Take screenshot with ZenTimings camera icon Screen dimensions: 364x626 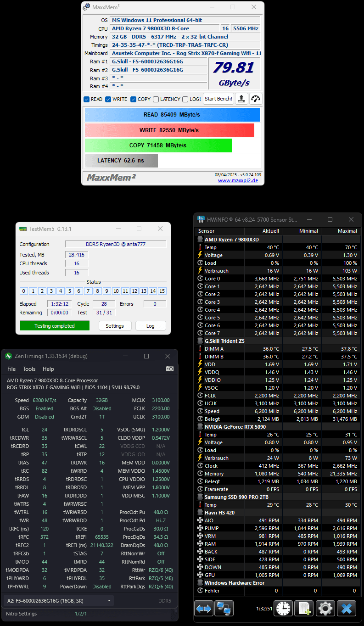169,369
